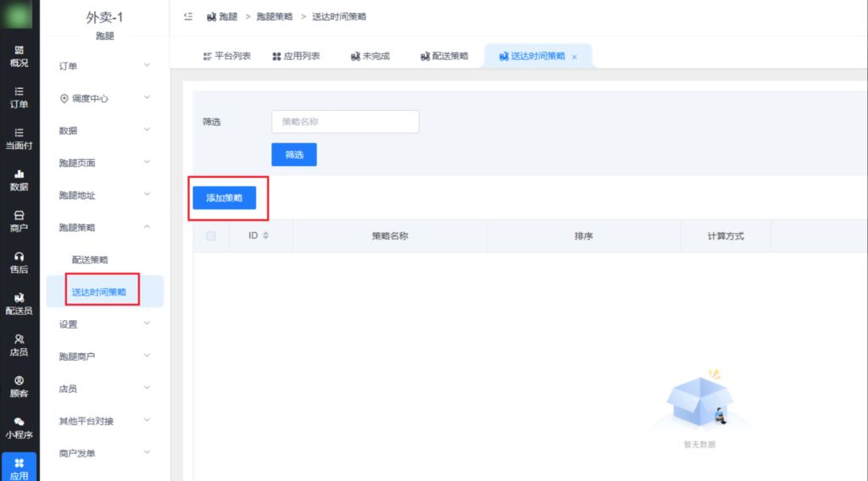Expand the 商户发单 menu group

pos(104,453)
